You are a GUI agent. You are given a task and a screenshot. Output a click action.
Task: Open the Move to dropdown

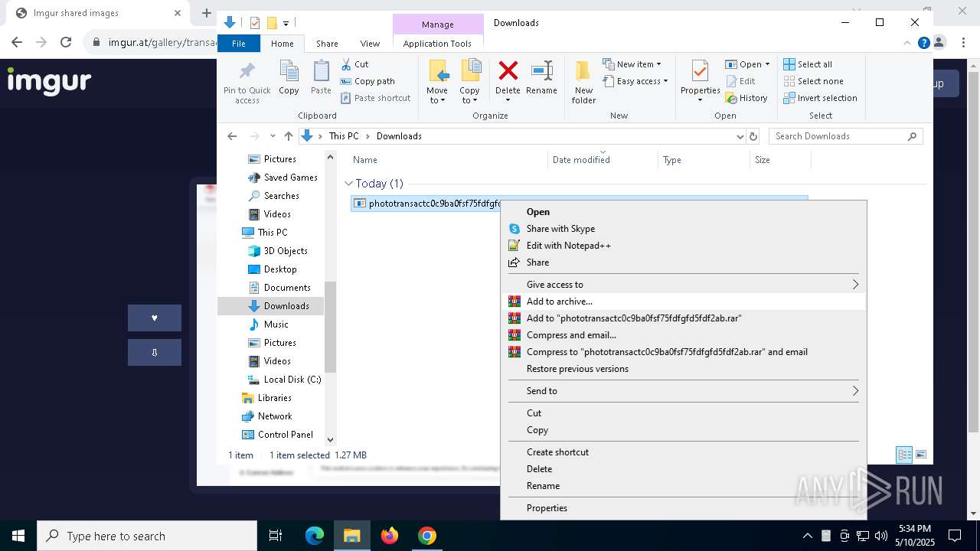[437, 96]
